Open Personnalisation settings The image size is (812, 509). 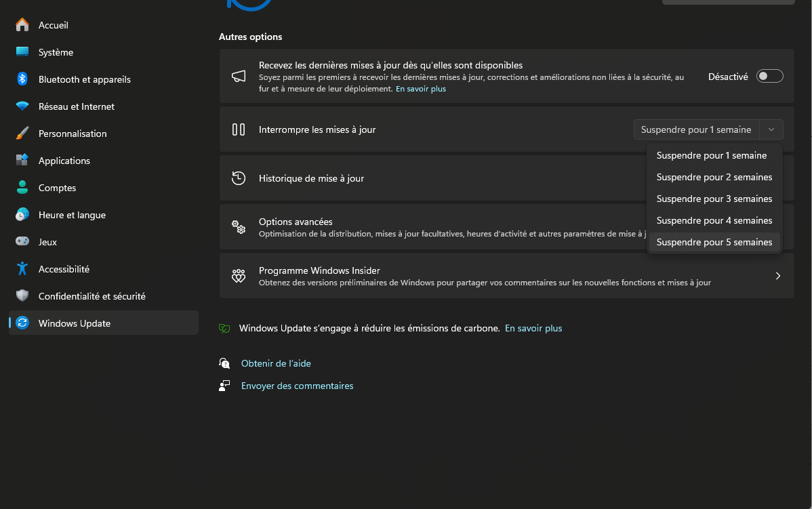point(104,133)
